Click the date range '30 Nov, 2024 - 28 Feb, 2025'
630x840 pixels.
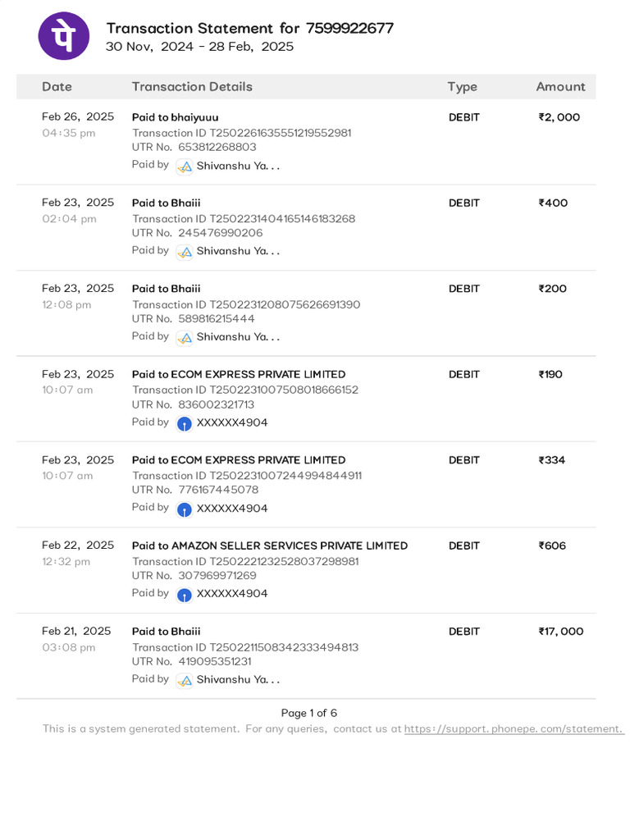pos(199,47)
